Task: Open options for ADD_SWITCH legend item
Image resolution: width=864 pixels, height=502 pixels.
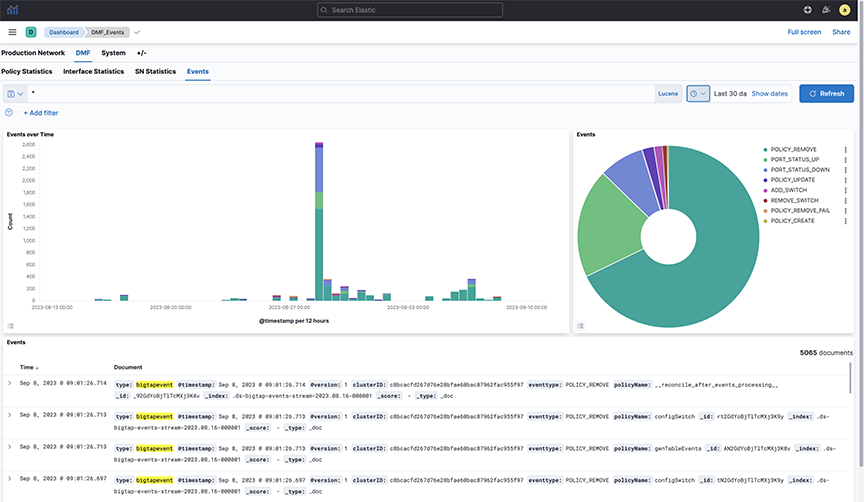Action: (x=845, y=190)
